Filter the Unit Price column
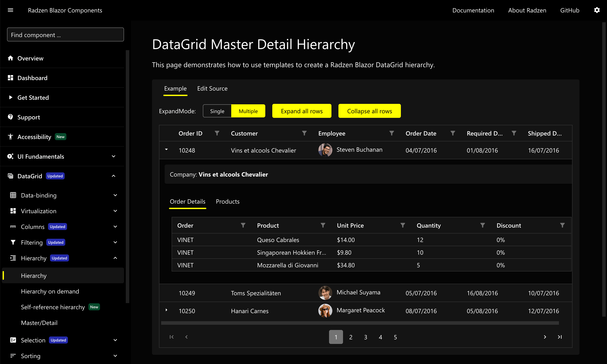The height and width of the screenshot is (364, 607). [403, 225]
